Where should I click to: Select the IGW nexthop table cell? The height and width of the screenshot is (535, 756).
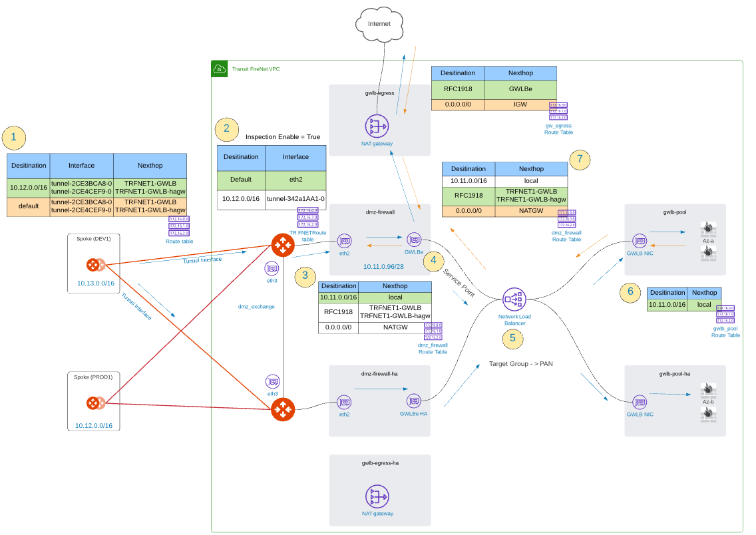520,104
